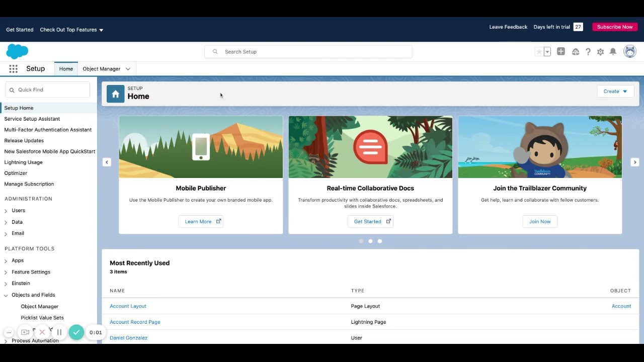
Task: Open the Object Manager tab dropdown chevron
Action: 128,69
